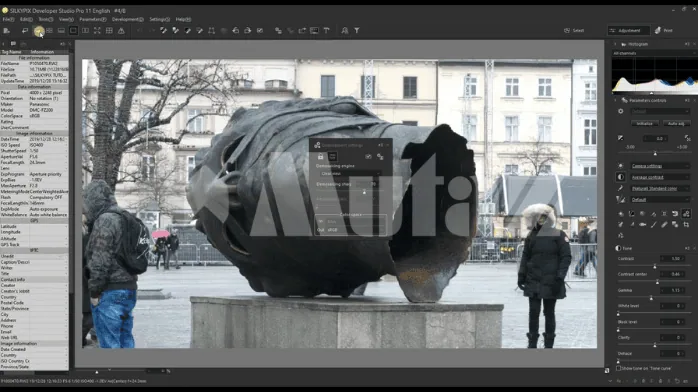Click the filter funnel icon in toolbar

tap(357, 31)
